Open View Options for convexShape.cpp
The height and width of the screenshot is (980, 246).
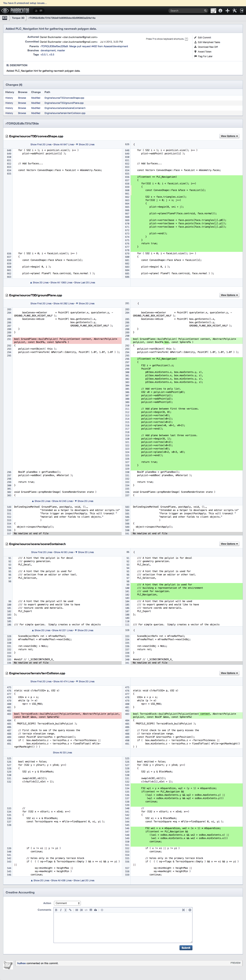[x=229, y=136]
